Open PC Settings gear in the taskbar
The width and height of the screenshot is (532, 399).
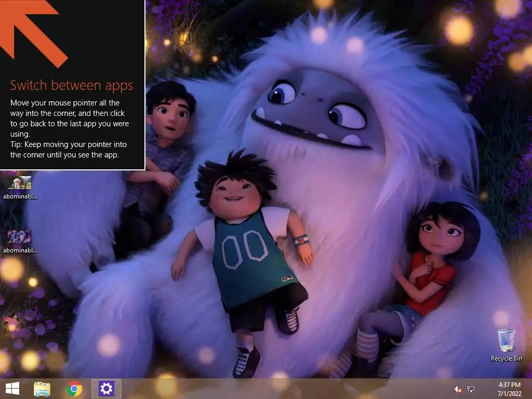(x=107, y=389)
